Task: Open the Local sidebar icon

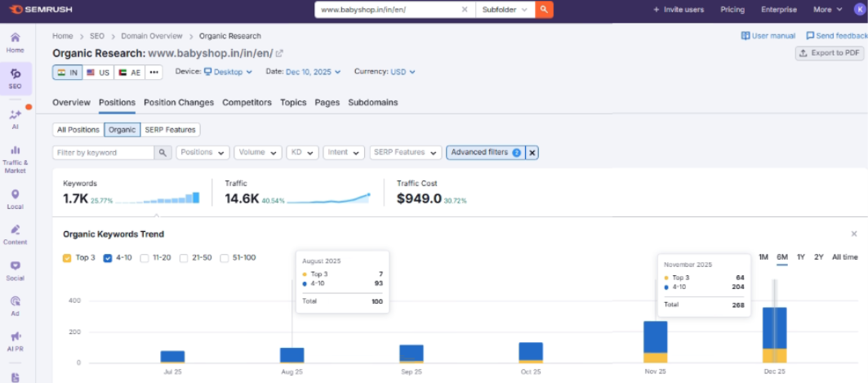Action: point(15,198)
